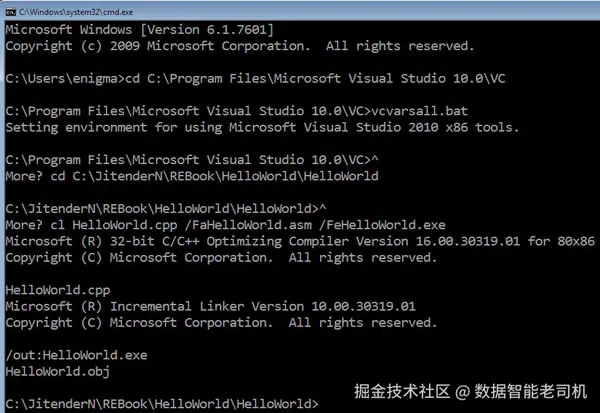Click the HelloWorld.obj line
Image resolution: width=600 pixels, height=413 pixels.
point(58,371)
